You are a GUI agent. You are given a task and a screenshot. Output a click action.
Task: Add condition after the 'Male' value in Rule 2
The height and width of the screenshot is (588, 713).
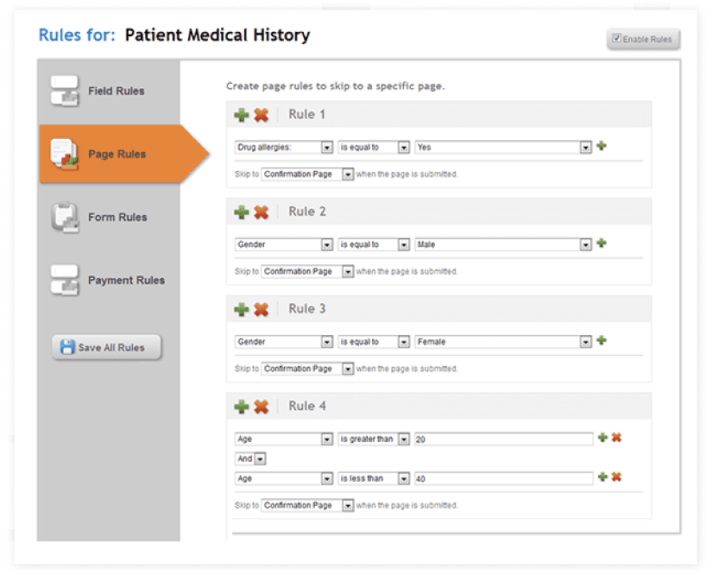(602, 243)
